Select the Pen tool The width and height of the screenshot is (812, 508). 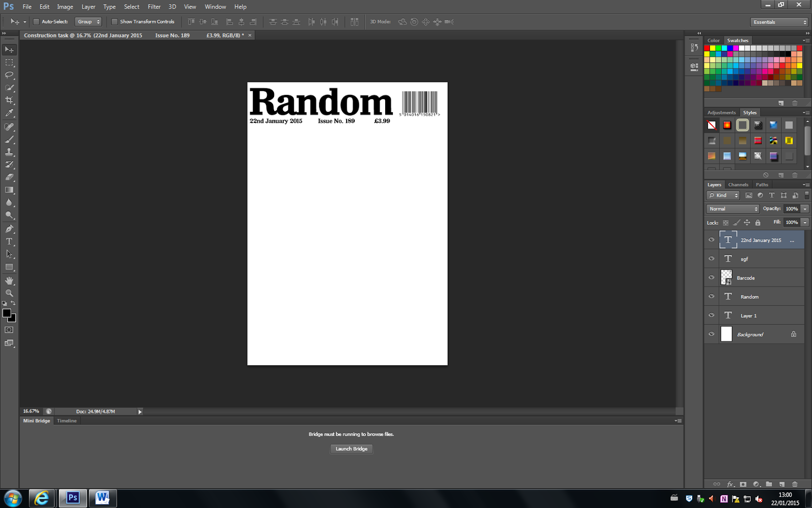point(9,229)
